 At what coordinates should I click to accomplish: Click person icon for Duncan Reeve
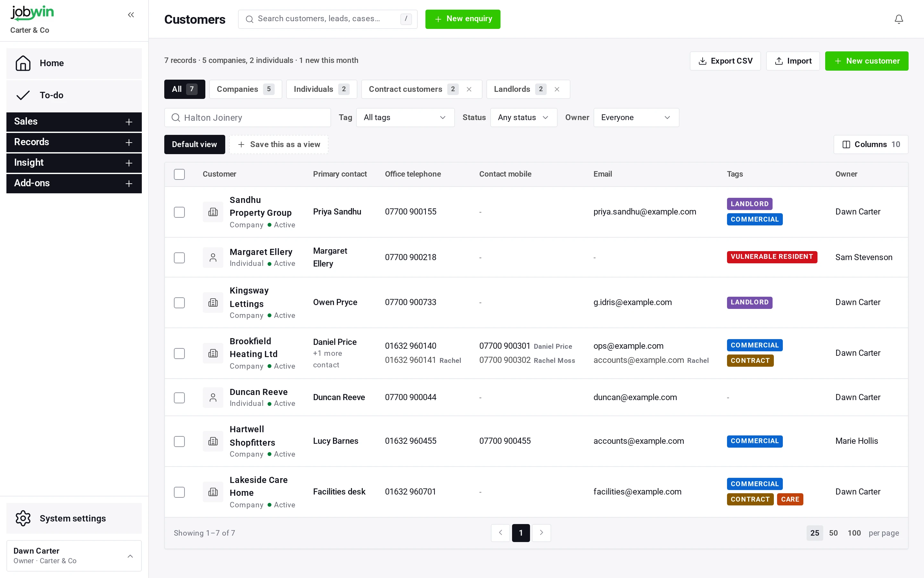pyautogui.click(x=213, y=398)
